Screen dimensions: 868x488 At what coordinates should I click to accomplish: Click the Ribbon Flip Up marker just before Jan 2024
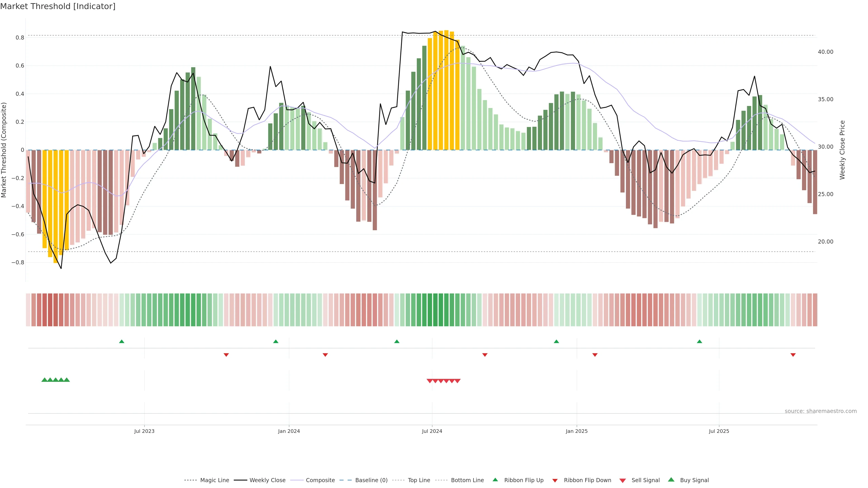point(276,342)
